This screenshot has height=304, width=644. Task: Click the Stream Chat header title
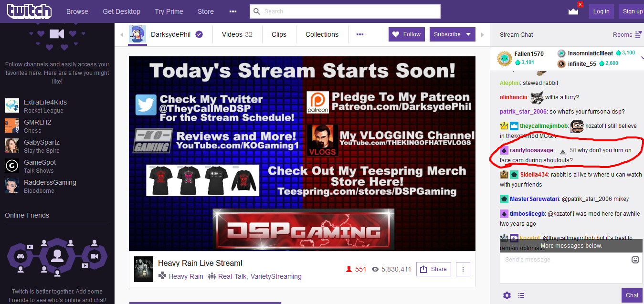pos(517,34)
